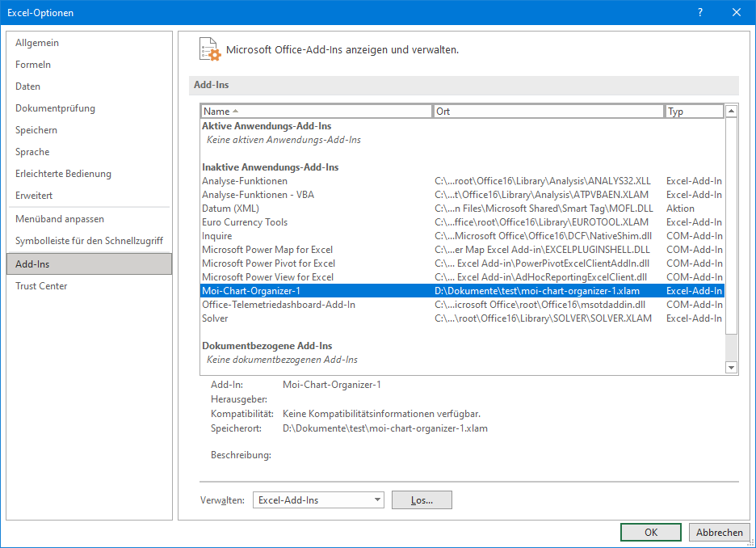Click the Aktion type cell
The width and height of the screenshot is (756, 548).
[x=680, y=209]
